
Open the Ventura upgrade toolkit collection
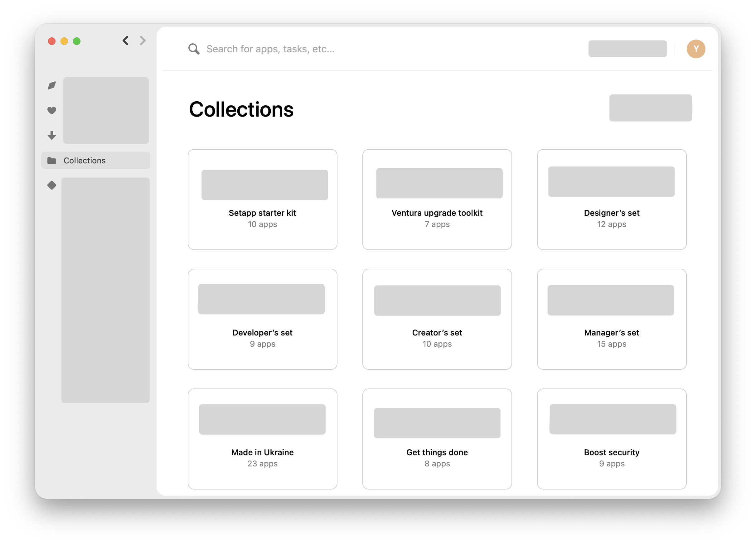(437, 199)
